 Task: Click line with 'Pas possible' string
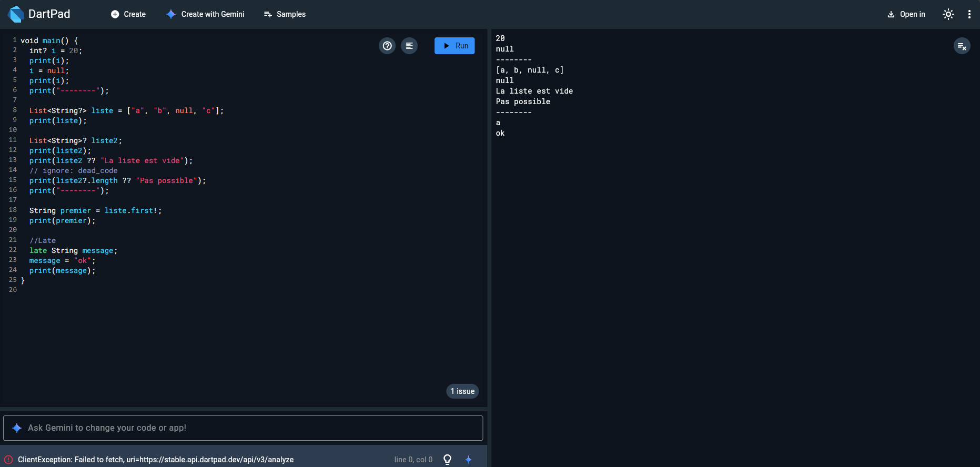coord(118,180)
